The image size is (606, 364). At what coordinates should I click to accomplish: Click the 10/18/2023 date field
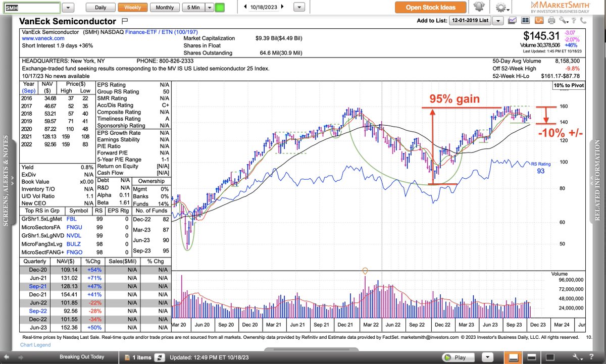tap(265, 8)
